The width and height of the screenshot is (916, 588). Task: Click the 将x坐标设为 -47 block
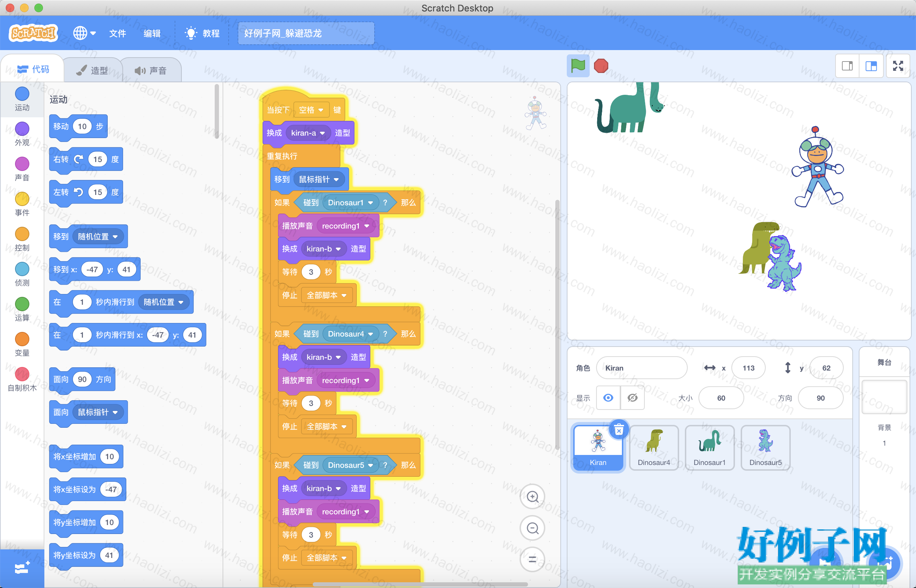[x=87, y=490]
